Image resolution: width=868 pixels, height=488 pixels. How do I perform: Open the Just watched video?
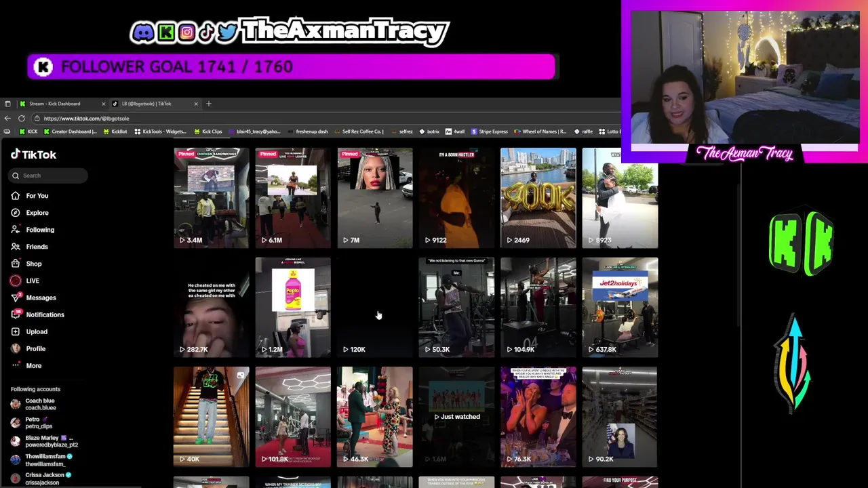[x=456, y=417]
